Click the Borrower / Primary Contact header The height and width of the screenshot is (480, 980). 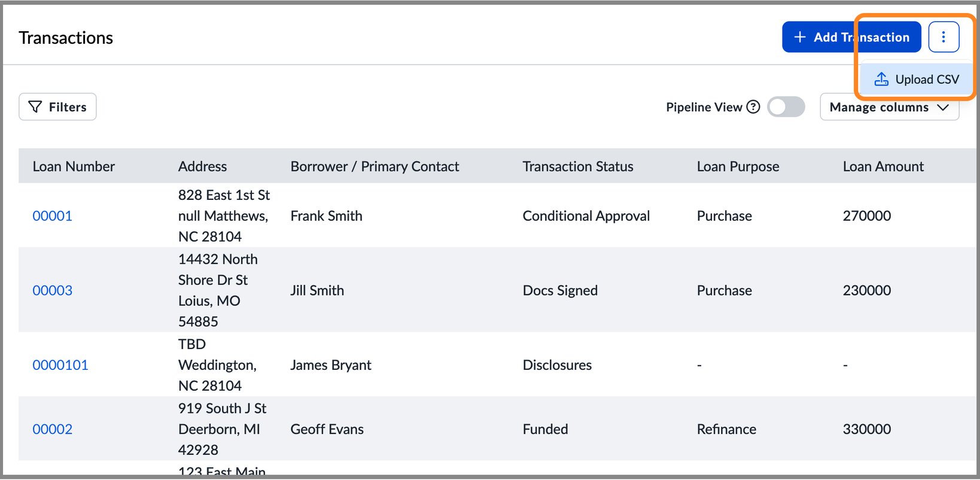tap(375, 166)
